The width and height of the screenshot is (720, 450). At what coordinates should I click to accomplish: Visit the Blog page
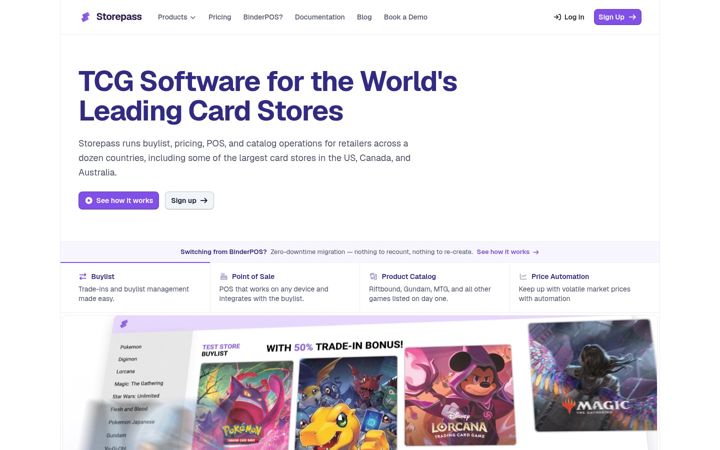(x=364, y=17)
